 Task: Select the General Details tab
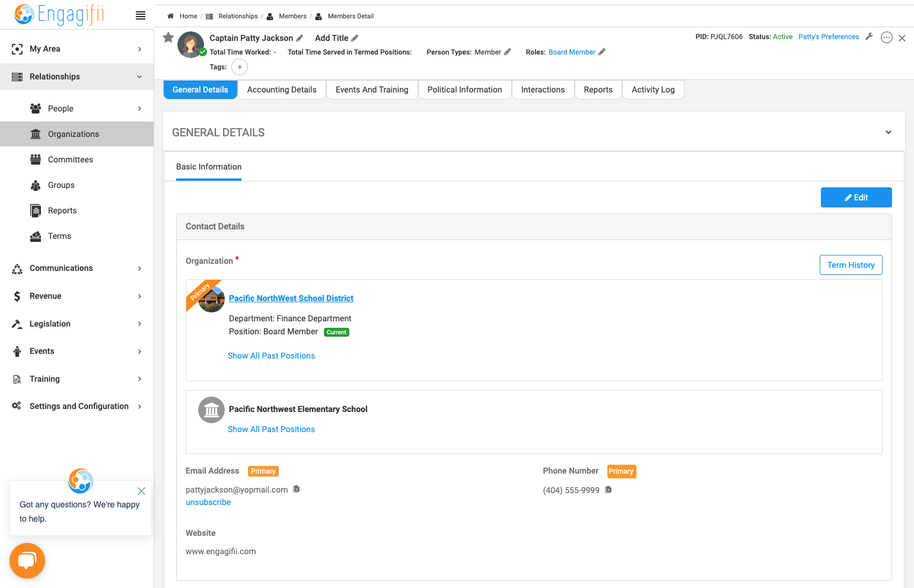pyautogui.click(x=200, y=90)
